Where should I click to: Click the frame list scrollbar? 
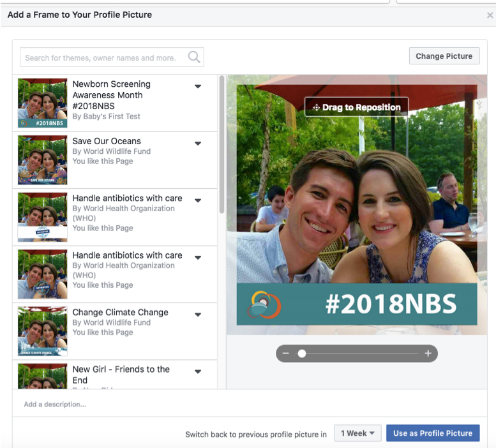pos(222,144)
